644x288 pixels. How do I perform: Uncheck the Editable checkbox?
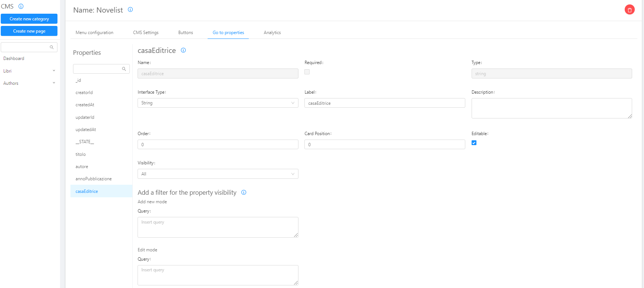pyautogui.click(x=474, y=143)
